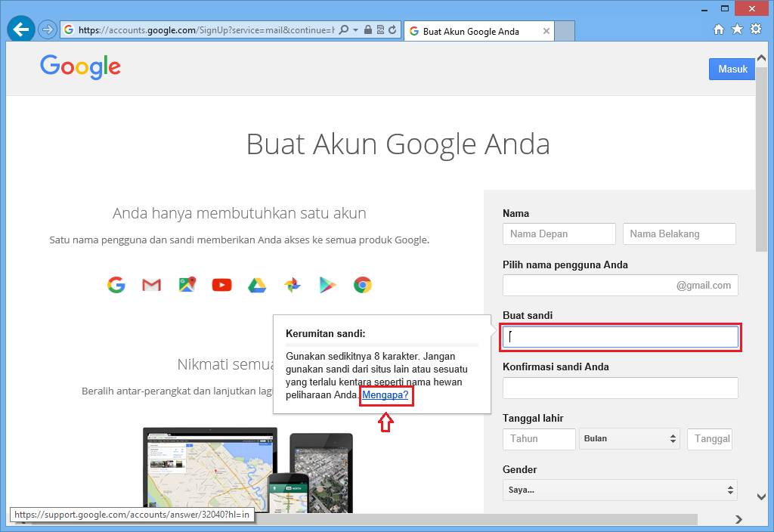Click the Tahun birth year field
This screenshot has width=774, height=532.
pyautogui.click(x=539, y=439)
